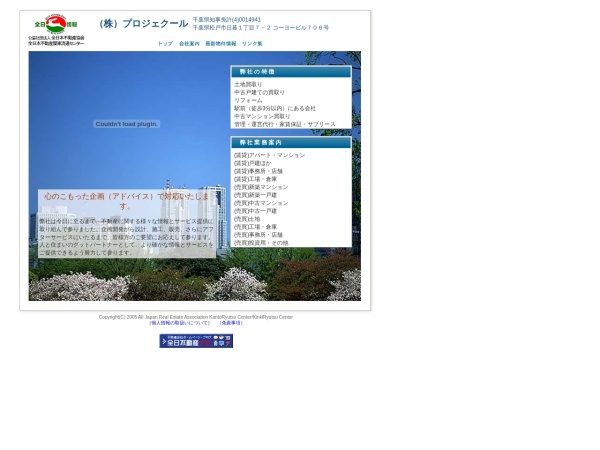
Task: Select (賃貸)事務所・店舗
Action: [x=258, y=171]
